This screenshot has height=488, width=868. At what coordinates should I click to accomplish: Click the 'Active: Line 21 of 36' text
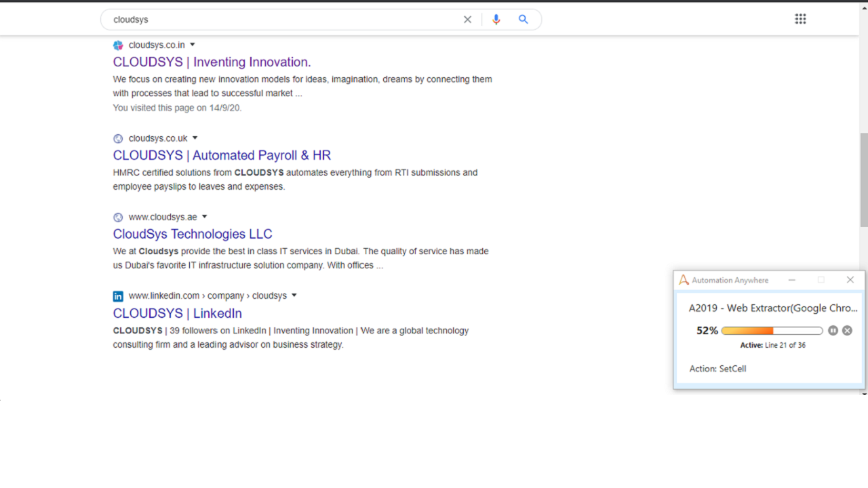pyautogui.click(x=772, y=345)
